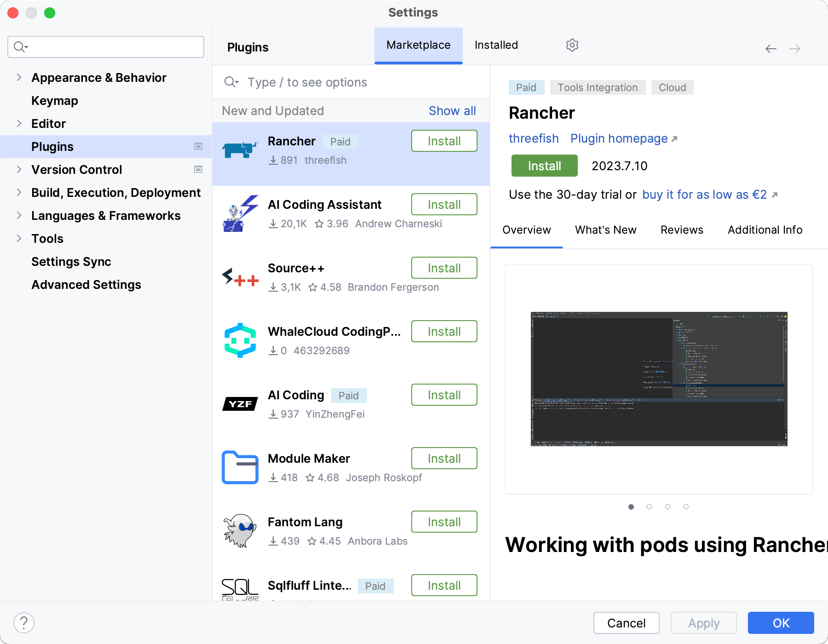Open the What's New tab
828x644 pixels.
coord(606,230)
